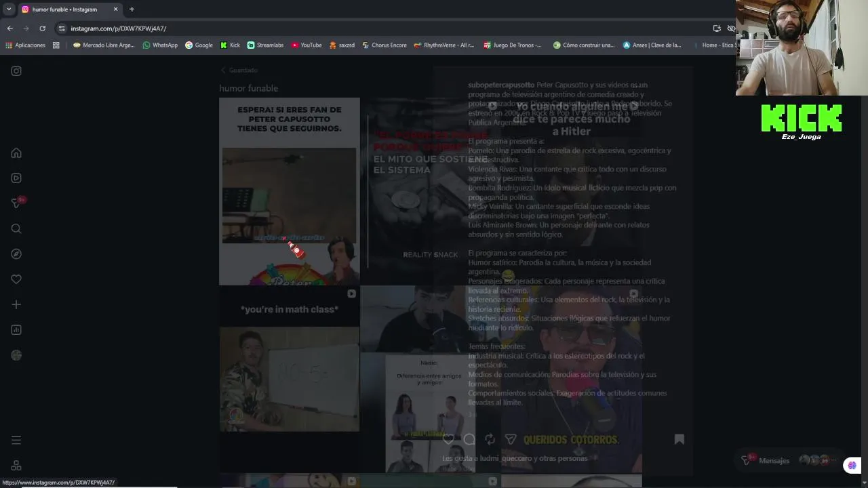Open the YouTube bookmark

[307, 45]
